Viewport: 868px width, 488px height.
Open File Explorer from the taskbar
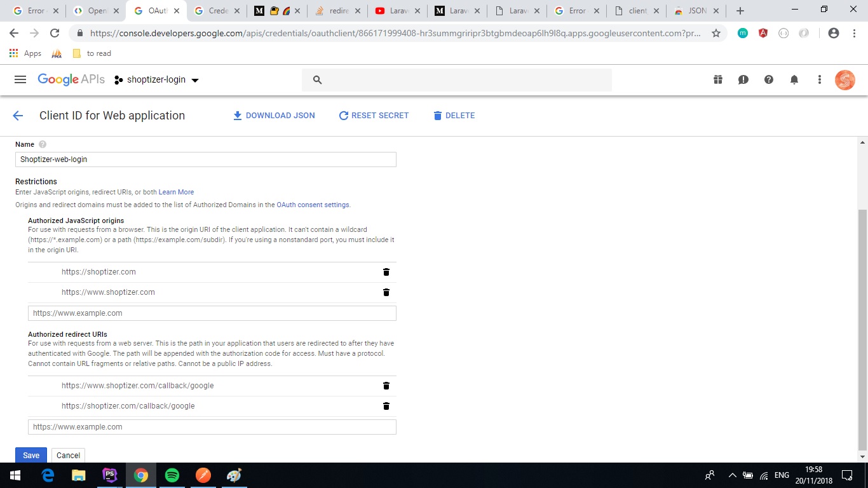pos(79,475)
